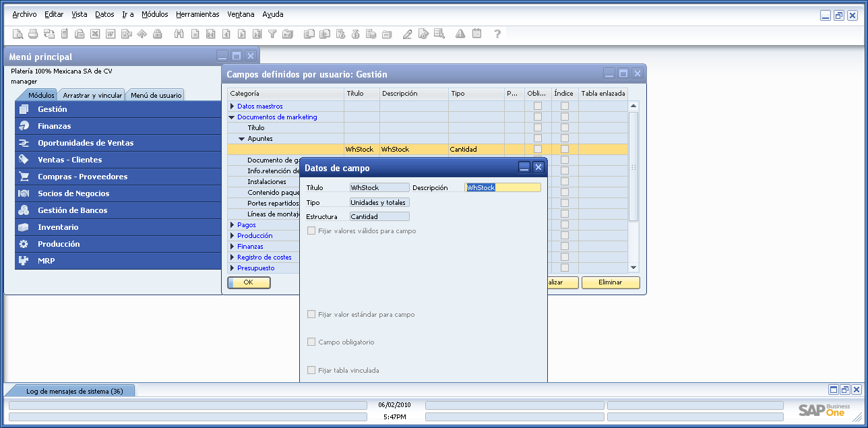Enable Fijar valores válidos para campo
This screenshot has width=868, height=428.
point(311,231)
